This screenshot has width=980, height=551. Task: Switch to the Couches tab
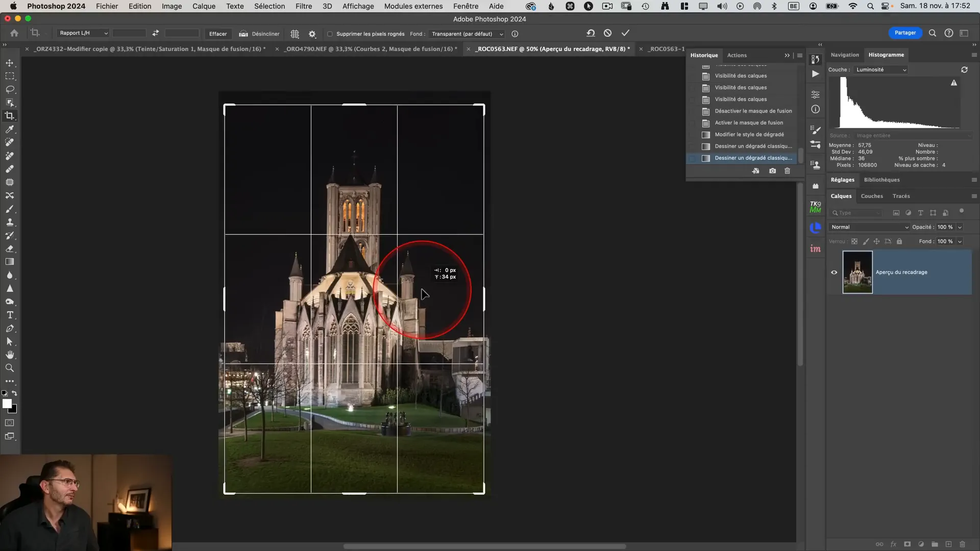872,196
